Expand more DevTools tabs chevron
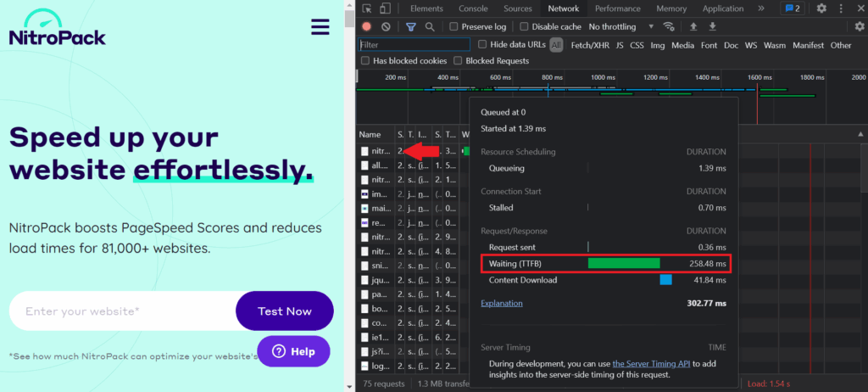The image size is (868, 392). pyautogui.click(x=761, y=8)
